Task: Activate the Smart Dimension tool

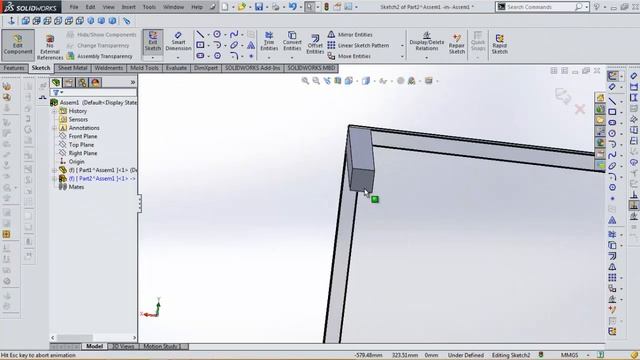Action: [178, 42]
